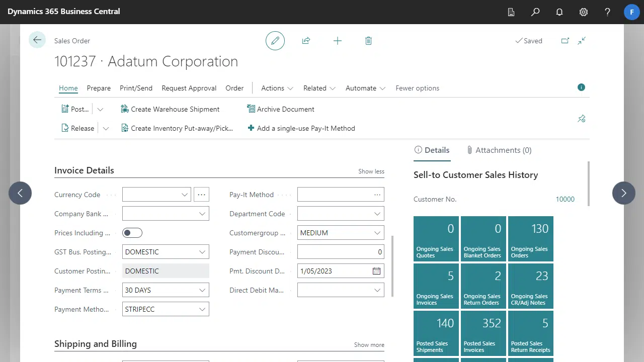Click the Tell Me search icon
Screen dimensions: 644x362
(x=535, y=12)
